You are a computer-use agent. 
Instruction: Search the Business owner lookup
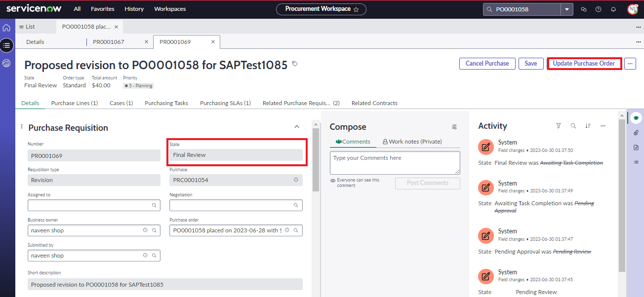click(154, 230)
